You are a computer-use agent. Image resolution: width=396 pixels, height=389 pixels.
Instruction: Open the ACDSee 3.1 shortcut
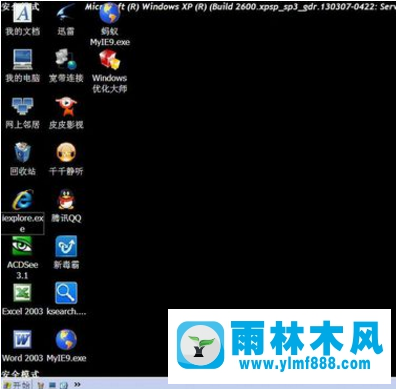point(23,258)
